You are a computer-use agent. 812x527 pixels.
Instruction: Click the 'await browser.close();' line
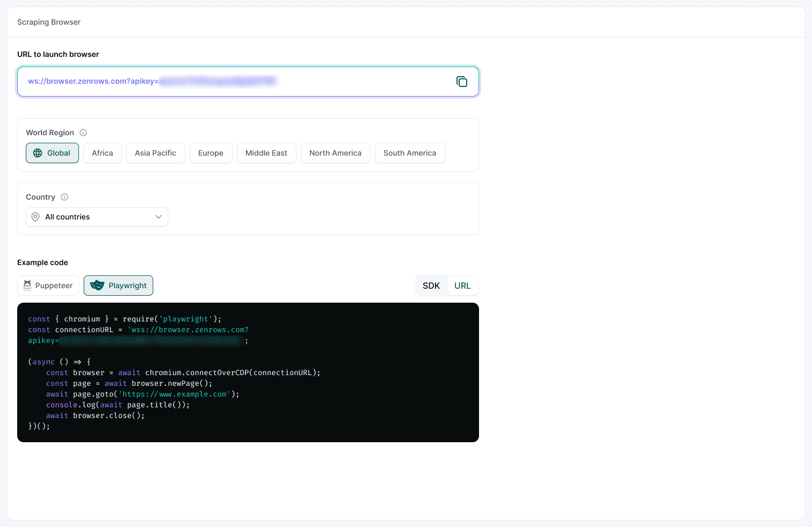(96, 415)
